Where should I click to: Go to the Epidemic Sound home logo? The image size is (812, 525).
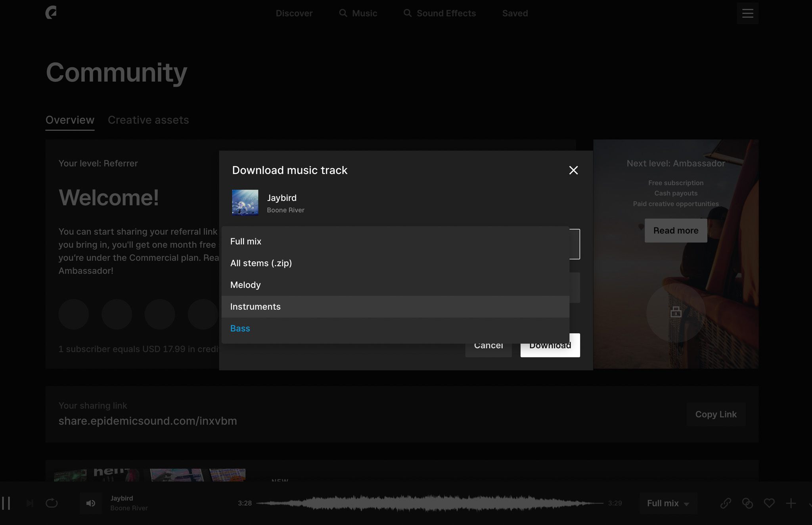point(51,13)
